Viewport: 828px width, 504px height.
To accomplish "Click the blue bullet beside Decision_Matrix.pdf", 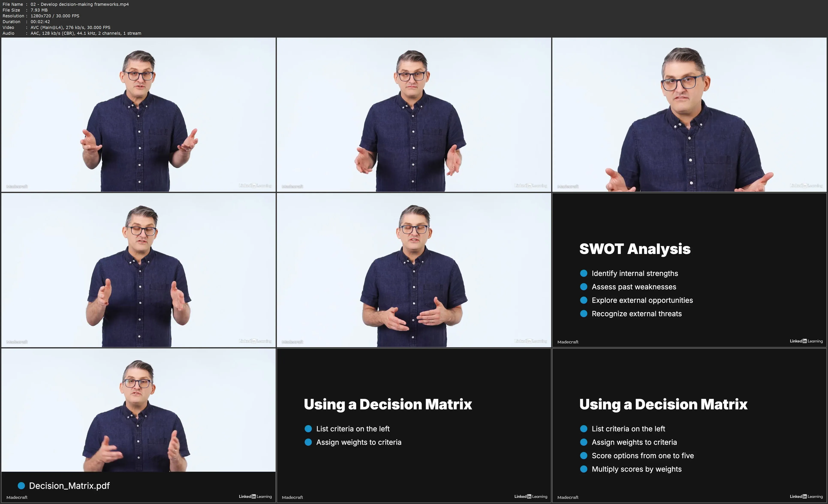I will point(21,486).
